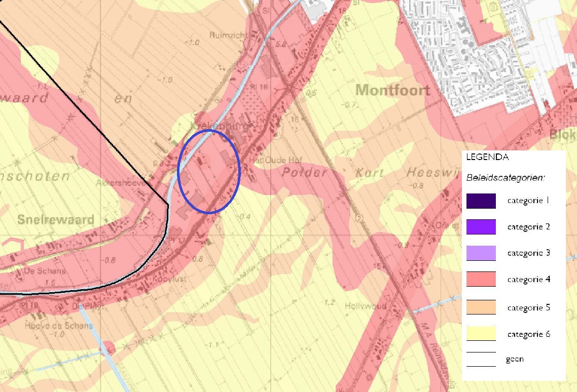The image size is (577, 392).
Task: Choose the yellow categorie 6 legend swatch
Action: tap(481, 334)
